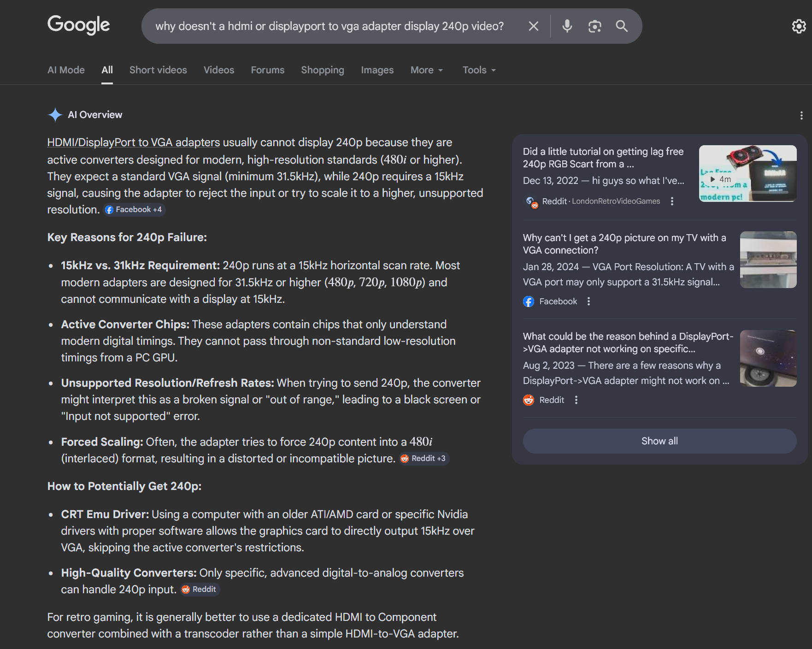Screen dimensions: 812x649
Task: Click the '15kHz vs. 31kHz Requirement:' bullet title
Action: point(141,265)
